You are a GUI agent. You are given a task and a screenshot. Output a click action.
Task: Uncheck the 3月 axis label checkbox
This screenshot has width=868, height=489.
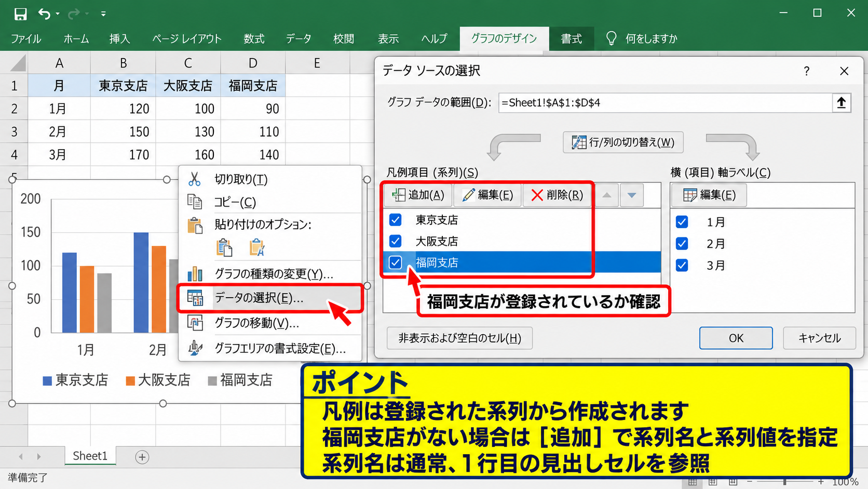(682, 266)
